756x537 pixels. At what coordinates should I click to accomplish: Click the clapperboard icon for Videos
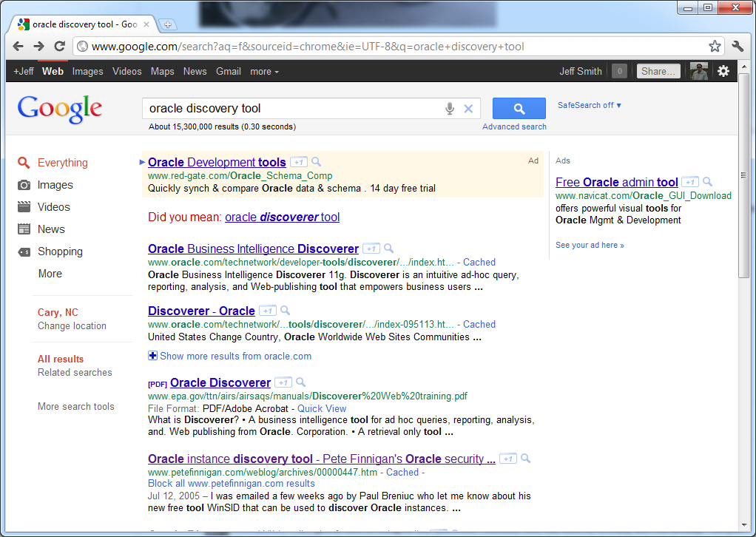click(x=24, y=207)
